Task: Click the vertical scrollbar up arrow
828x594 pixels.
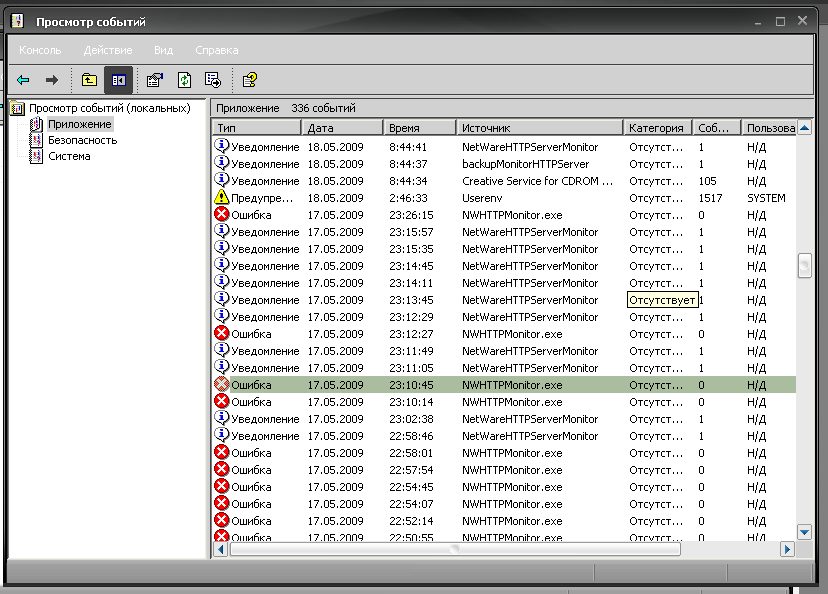Action: pyautogui.click(x=804, y=128)
